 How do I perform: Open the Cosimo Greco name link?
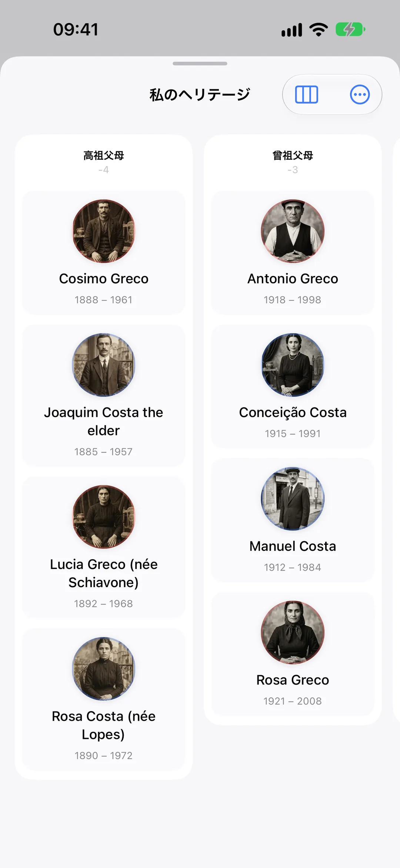(104, 279)
